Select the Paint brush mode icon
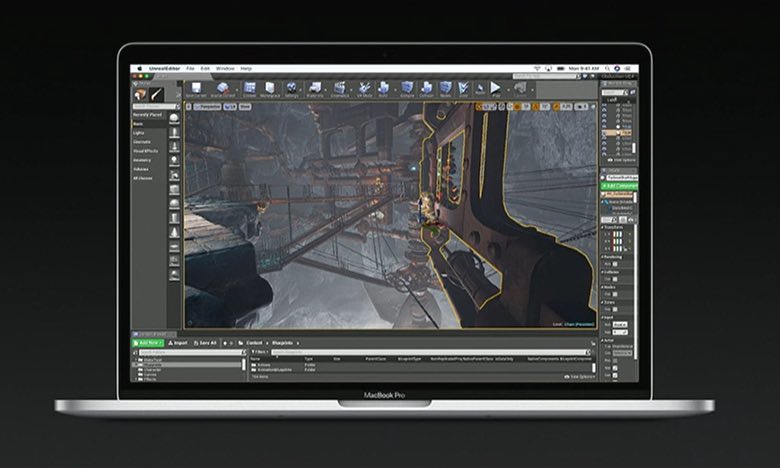The image size is (780, 468). 157,94
